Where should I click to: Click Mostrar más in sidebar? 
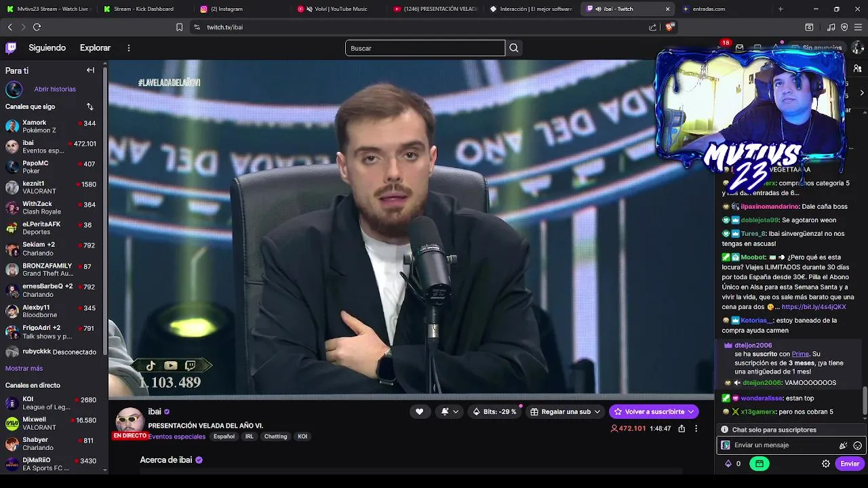click(x=24, y=368)
